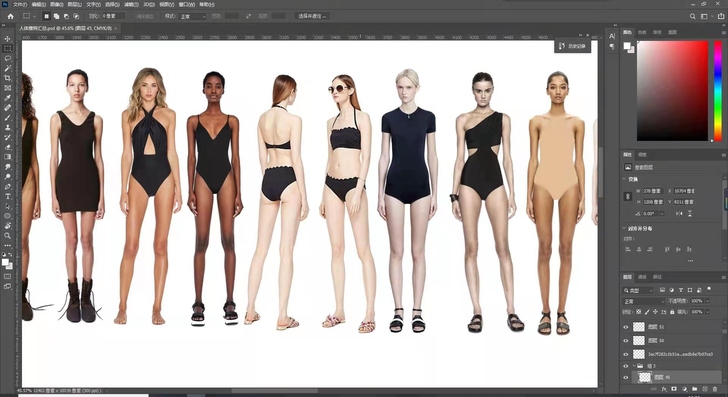Click the 历史记录 history panel button
The height and width of the screenshot is (397, 728).
tap(572, 46)
